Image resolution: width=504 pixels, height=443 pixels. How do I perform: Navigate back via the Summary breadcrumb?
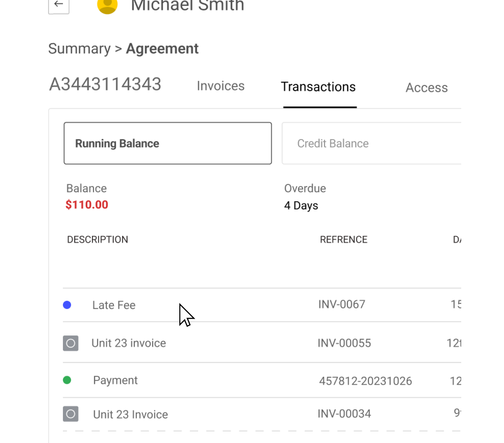(x=80, y=48)
